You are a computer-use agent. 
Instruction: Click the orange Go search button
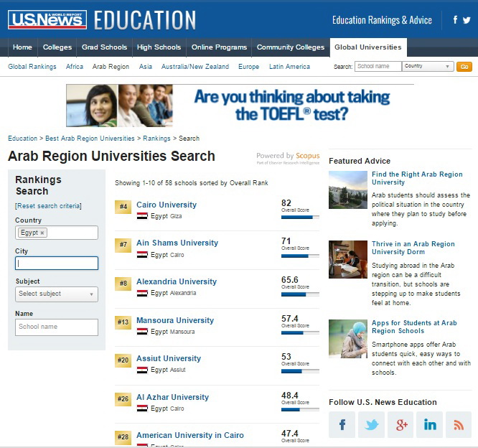(x=464, y=67)
